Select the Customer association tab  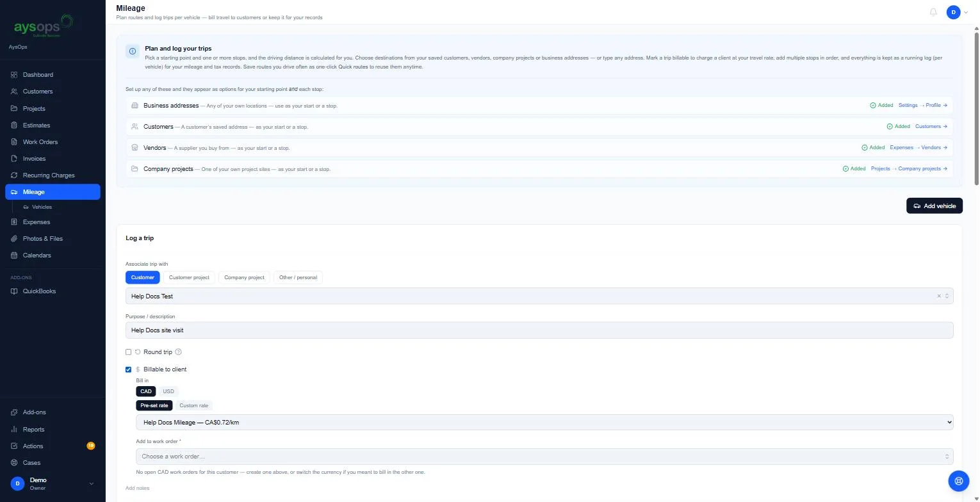pyautogui.click(x=142, y=277)
